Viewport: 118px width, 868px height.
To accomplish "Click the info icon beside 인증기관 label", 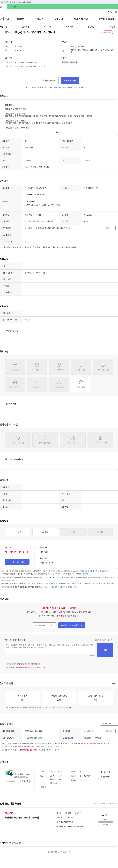I will [x=69, y=731].
